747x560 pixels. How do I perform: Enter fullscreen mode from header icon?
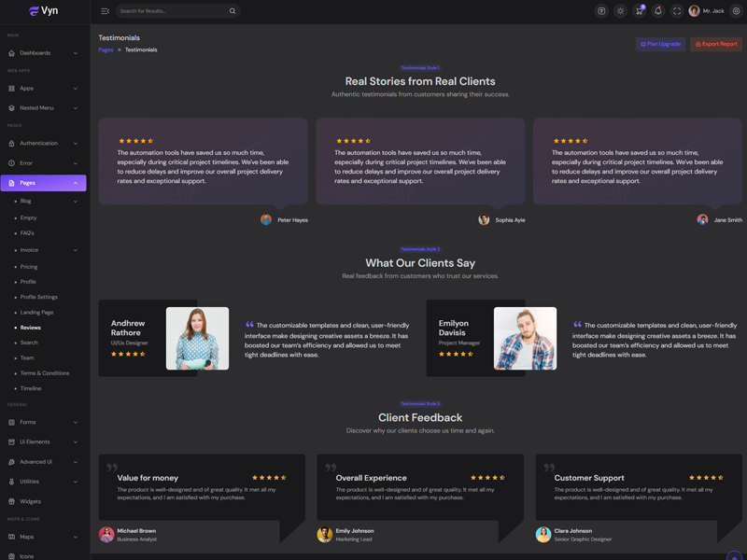click(x=677, y=11)
